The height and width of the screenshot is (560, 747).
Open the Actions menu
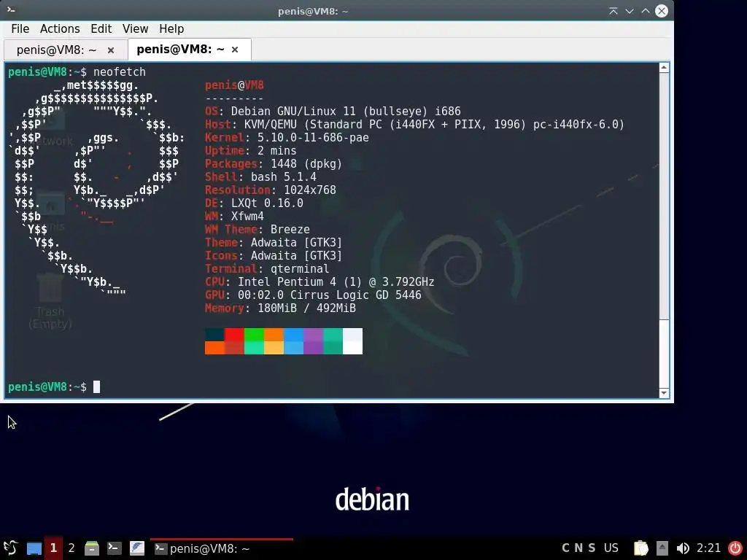(x=60, y=28)
